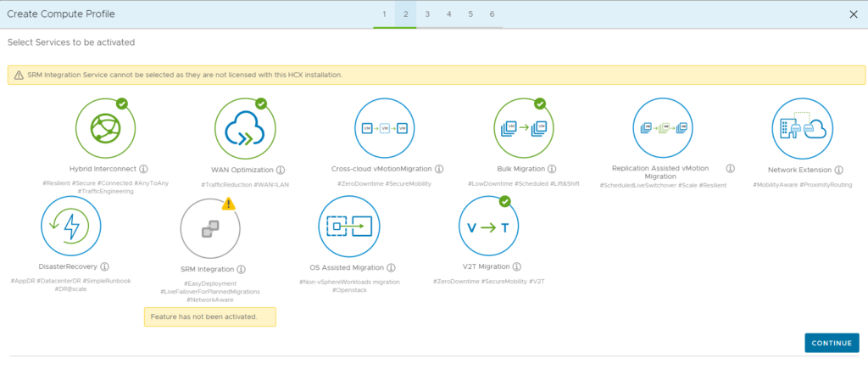Click the '#MobilityAware #ProximityRouting' tags
Image resolution: width=868 pixels, height=392 pixels.
click(802, 184)
